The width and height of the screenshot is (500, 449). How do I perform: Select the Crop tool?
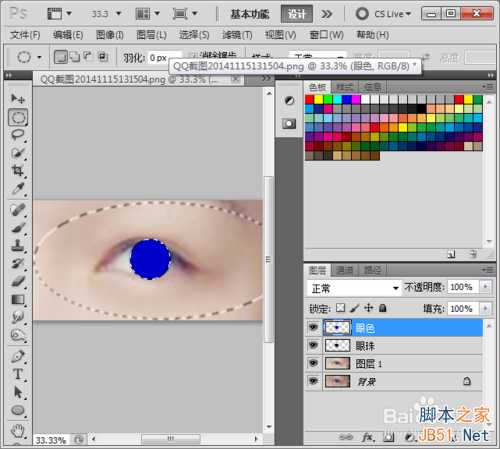tap(17, 171)
